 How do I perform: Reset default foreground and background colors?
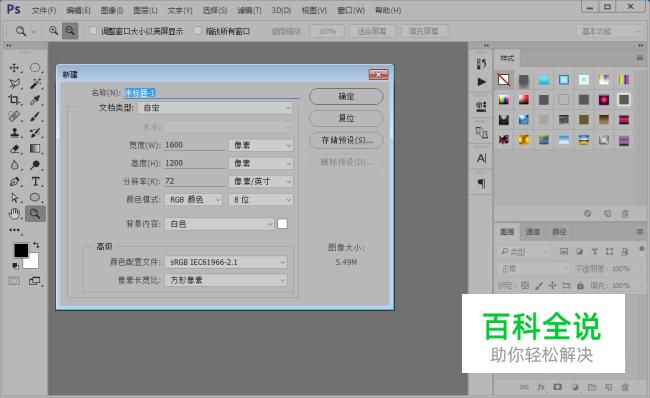(15, 265)
